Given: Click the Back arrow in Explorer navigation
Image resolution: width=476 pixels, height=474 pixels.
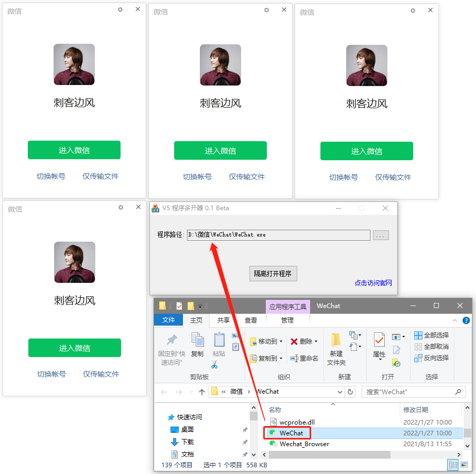Looking at the screenshot, I should click(x=164, y=392).
